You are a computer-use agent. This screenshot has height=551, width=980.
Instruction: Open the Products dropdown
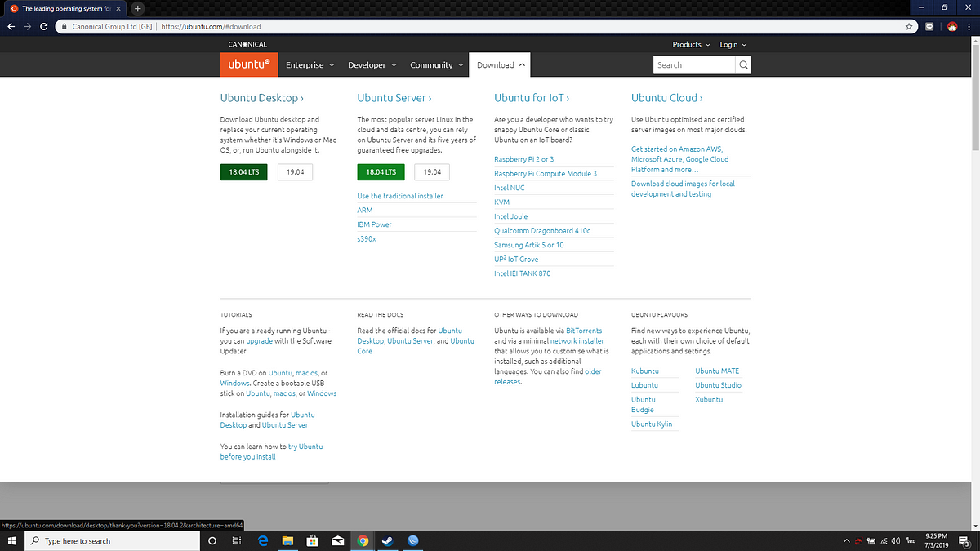[x=691, y=44]
